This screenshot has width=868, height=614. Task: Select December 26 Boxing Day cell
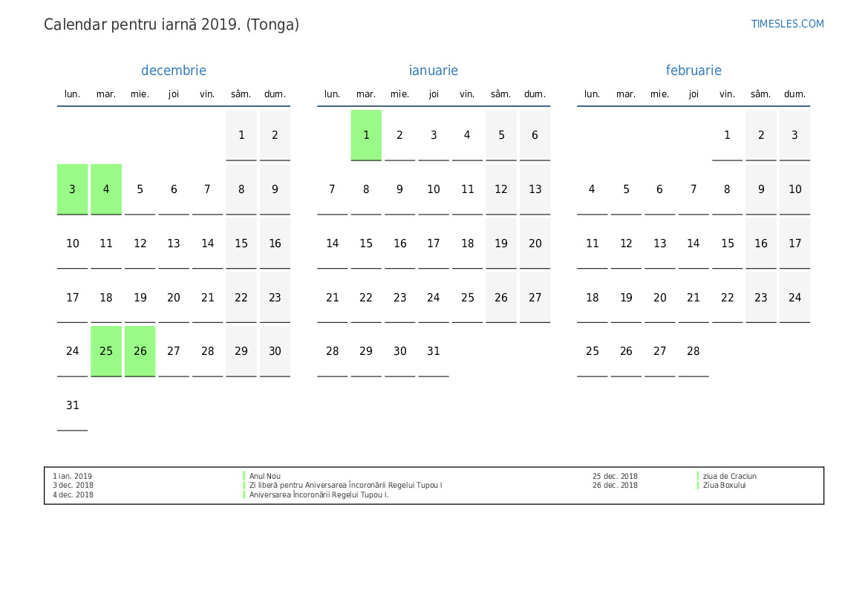click(140, 351)
